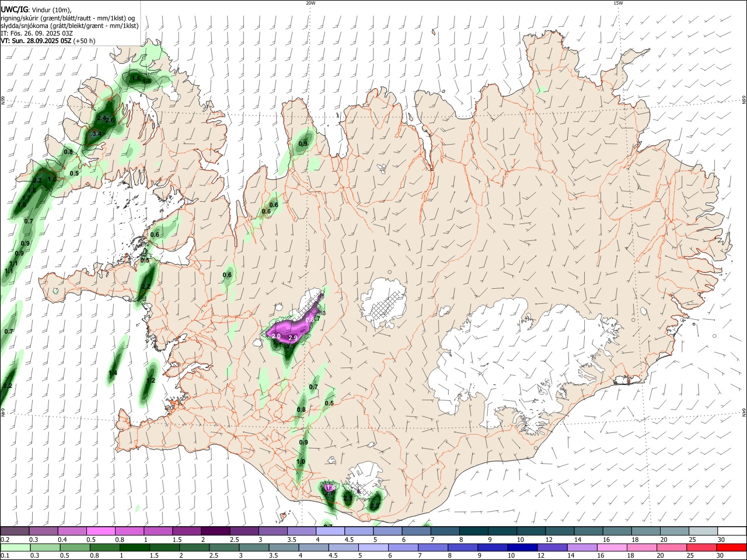The height and width of the screenshot is (560, 747).
Task: Select the snow-scale swatch between 0.4 and 0.5
Action: (x=72, y=531)
